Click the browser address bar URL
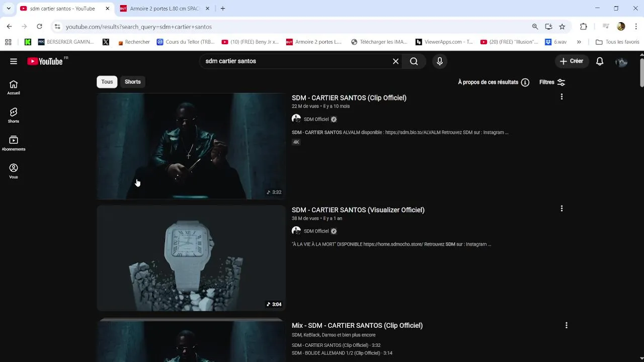The width and height of the screenshot is (644, 362). pyautogui.click(x=139, y=27)
